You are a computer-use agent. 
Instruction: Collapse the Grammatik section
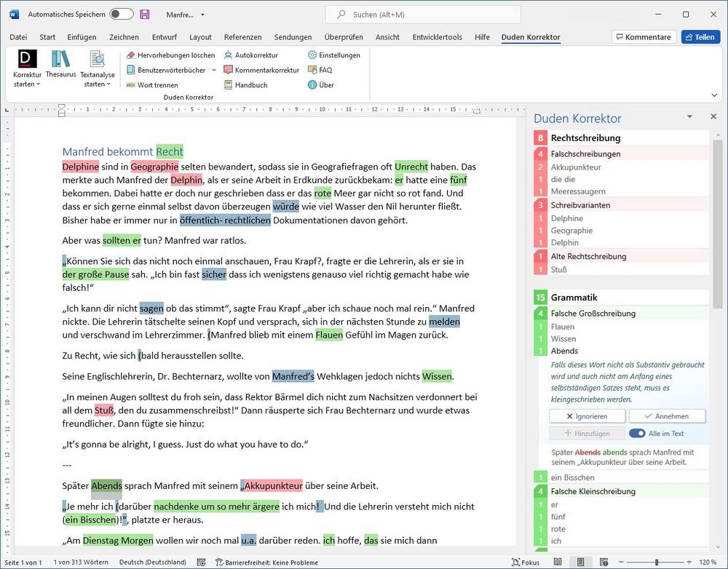click(621, 298)
